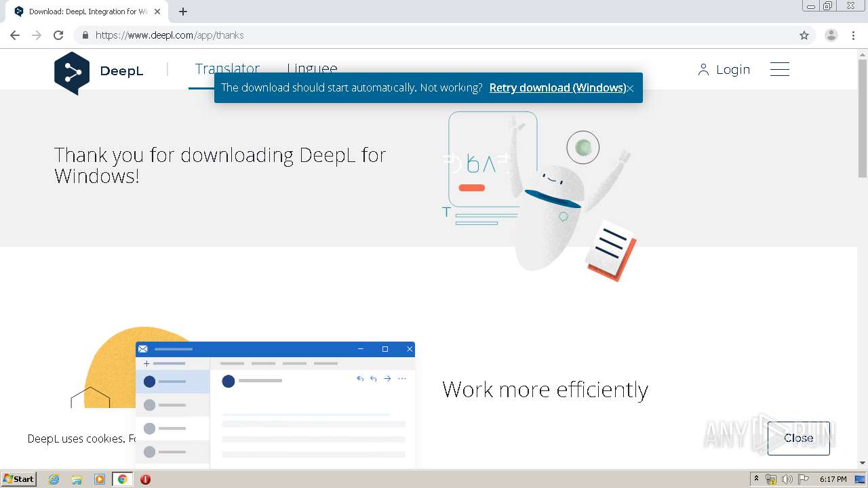
Task: Click 'Work more efficiently' heading
Action: [x=545, y=390]
